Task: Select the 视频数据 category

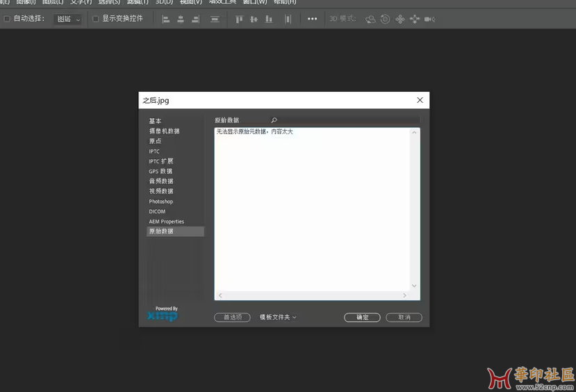Action: (x=161, y=191)
